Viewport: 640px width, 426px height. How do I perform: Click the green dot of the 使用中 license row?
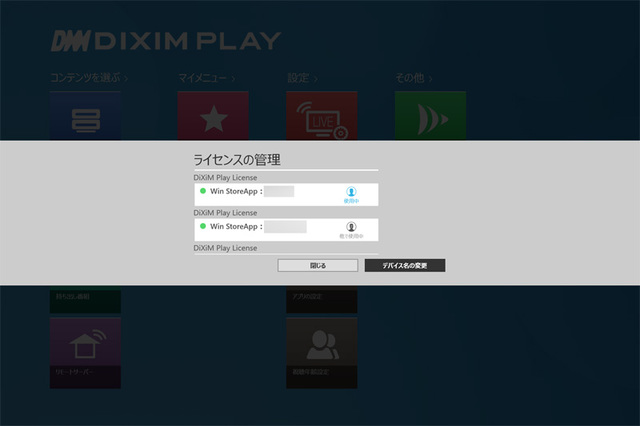[203, 191]
